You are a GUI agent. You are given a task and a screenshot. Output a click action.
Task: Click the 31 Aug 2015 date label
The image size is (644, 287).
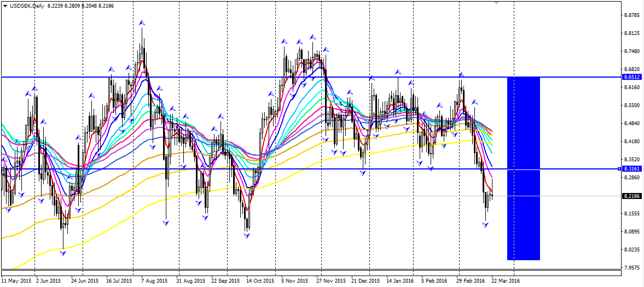tap(190, 281)
